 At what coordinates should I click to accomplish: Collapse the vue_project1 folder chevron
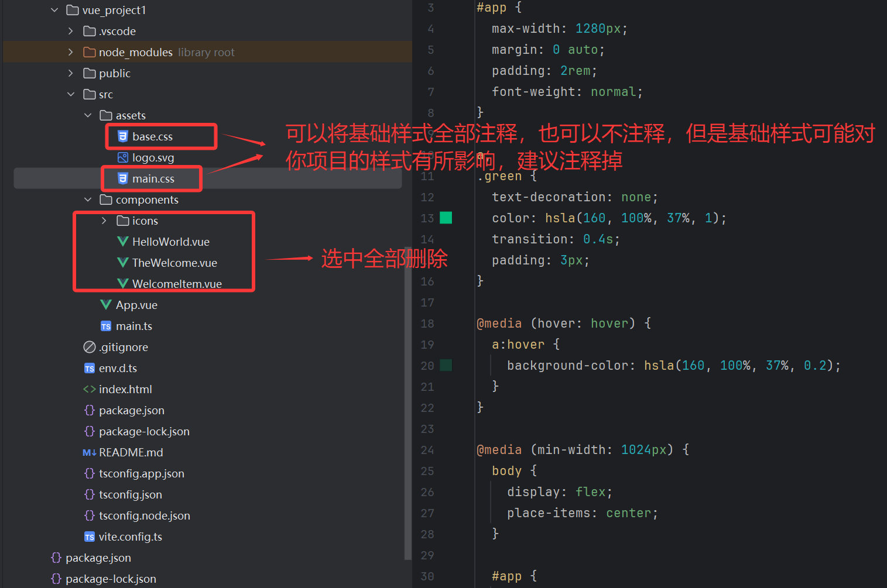[x=54, y=10]
